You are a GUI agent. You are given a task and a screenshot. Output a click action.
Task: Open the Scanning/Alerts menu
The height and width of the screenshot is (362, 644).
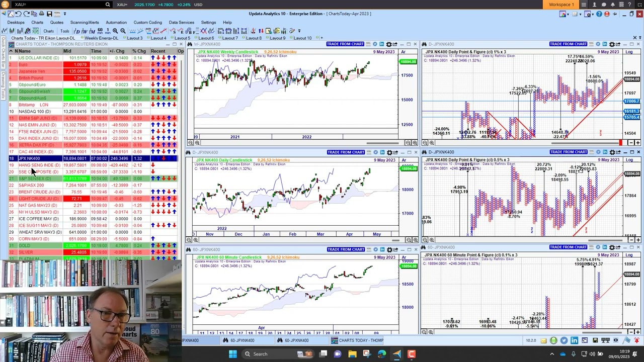(x=86, y=23)
